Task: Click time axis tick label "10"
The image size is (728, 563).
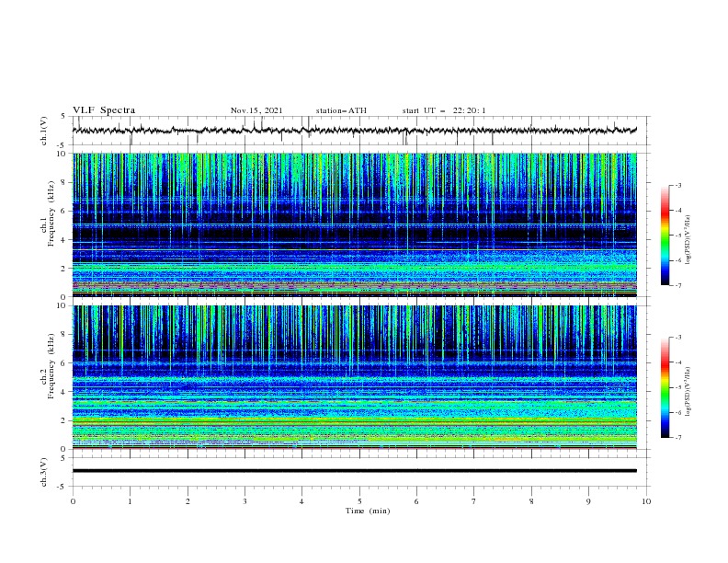Action: click(x=646, y=501)
